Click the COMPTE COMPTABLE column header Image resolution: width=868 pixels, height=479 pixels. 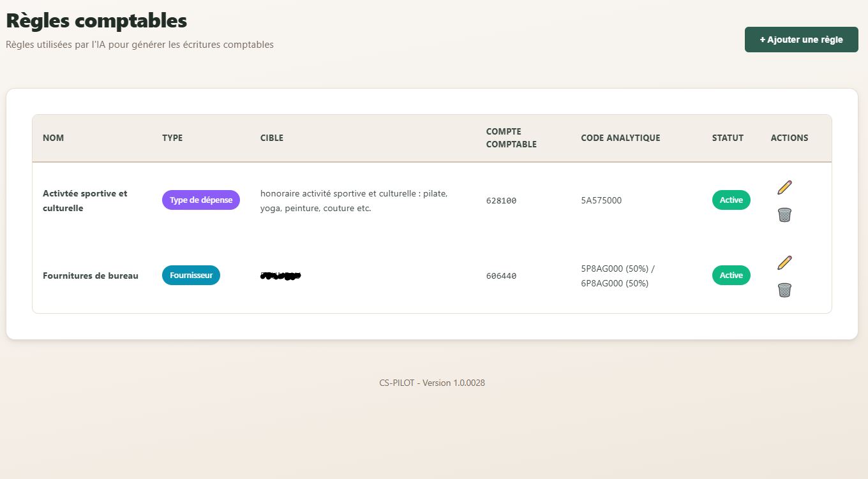(511, 138)
